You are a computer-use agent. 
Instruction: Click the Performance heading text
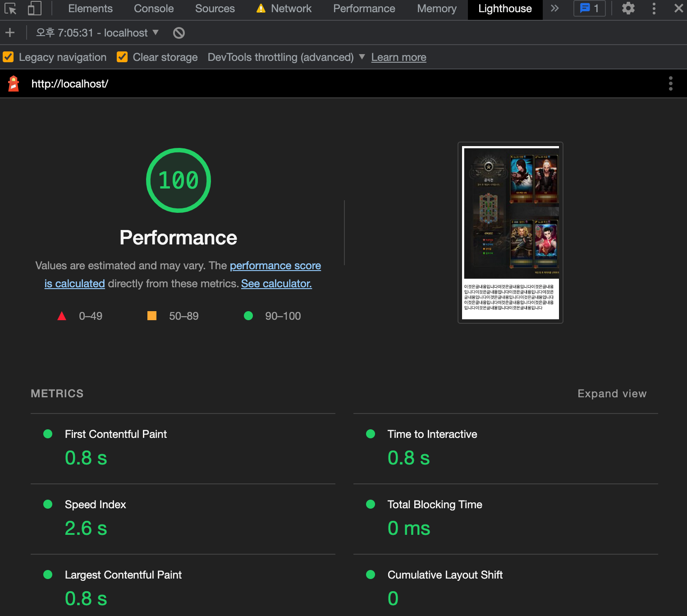tap(179, 238)
